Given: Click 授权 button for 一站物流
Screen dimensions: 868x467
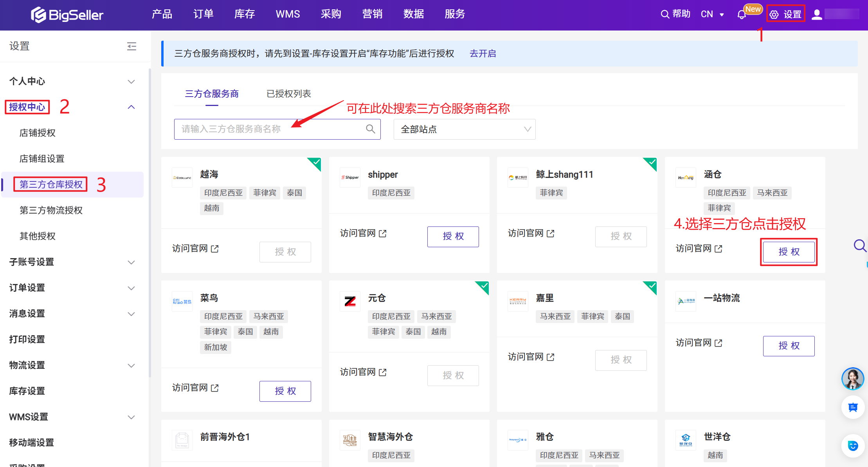Looking at the screenshot, I should pos(789,346).
